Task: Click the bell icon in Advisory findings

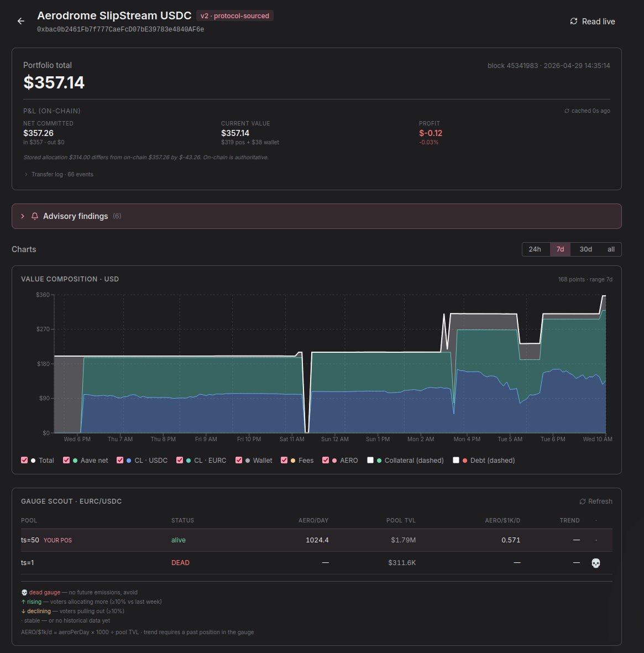Action: tap(35, 216)
